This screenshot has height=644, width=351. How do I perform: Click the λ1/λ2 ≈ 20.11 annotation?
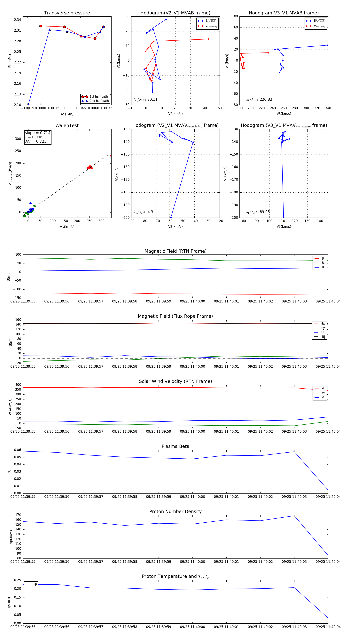click(x=146, y=100)
